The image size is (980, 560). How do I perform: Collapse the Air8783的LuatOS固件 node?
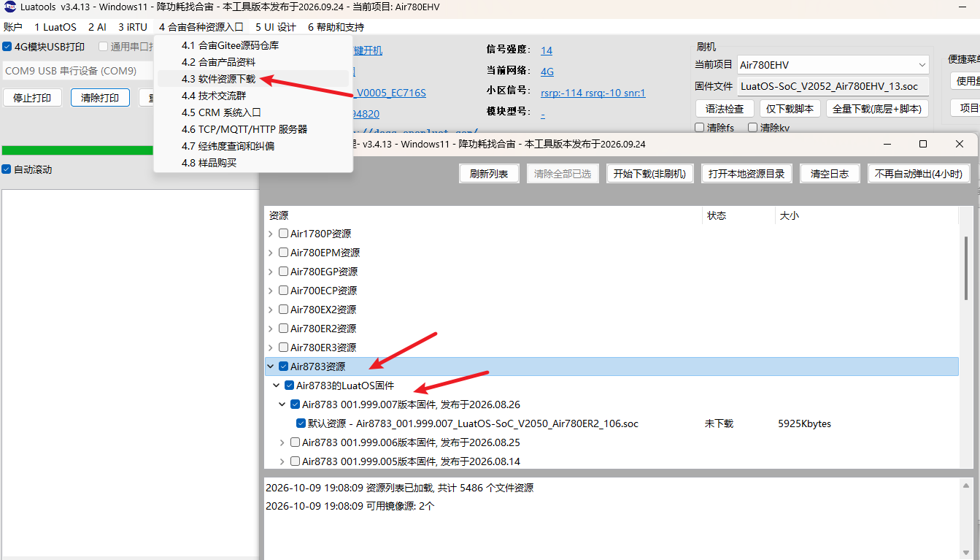point(277,386)
